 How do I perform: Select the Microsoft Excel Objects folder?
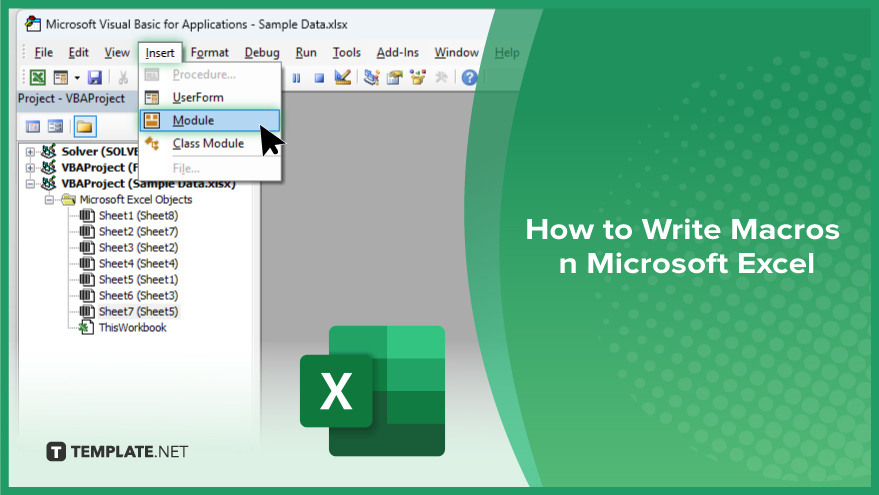136,200
